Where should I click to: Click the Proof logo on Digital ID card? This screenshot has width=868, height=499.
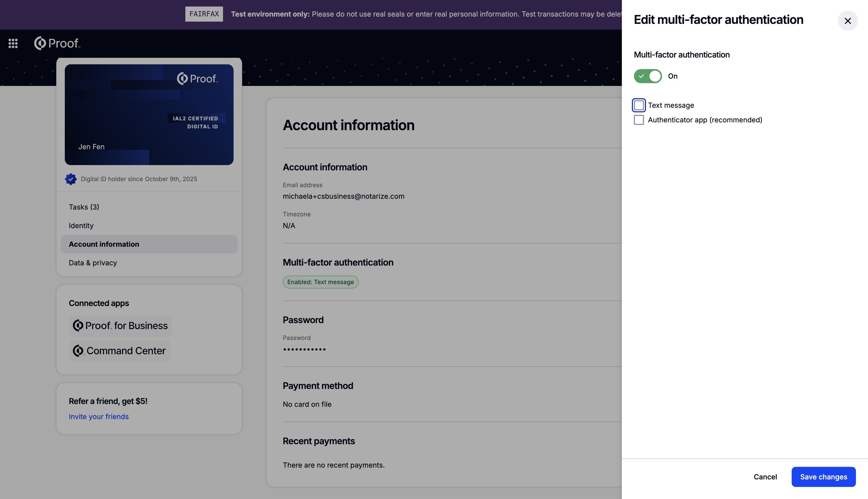tap(197, 78)
